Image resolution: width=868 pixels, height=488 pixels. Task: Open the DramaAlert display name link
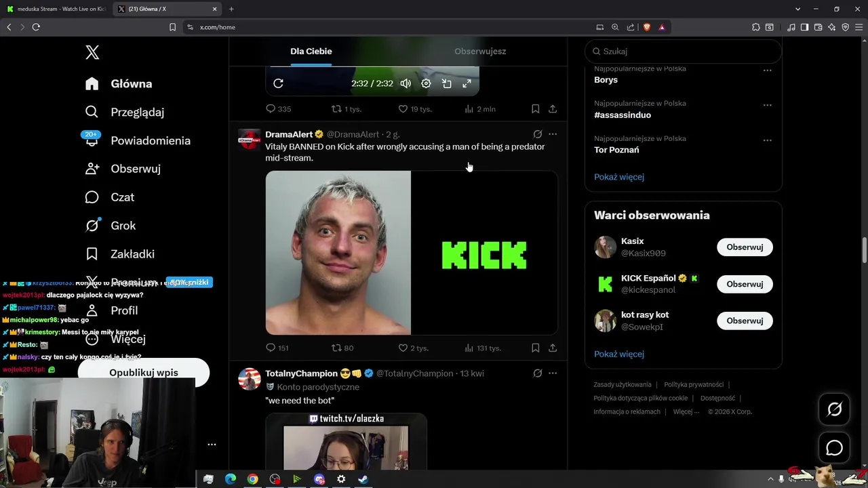(289, 134)
